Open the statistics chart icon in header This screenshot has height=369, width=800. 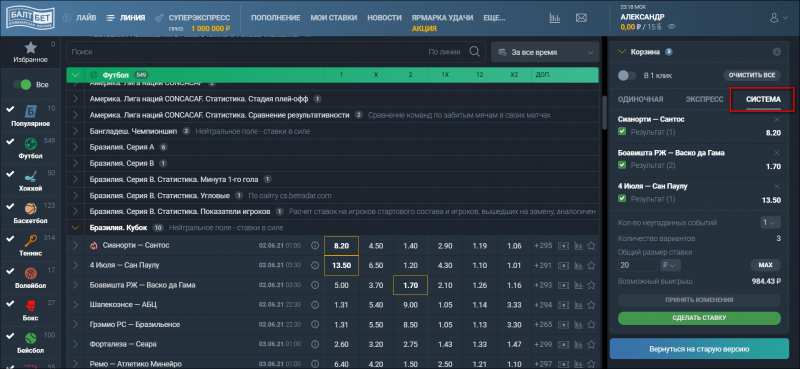tap(555, 18)
